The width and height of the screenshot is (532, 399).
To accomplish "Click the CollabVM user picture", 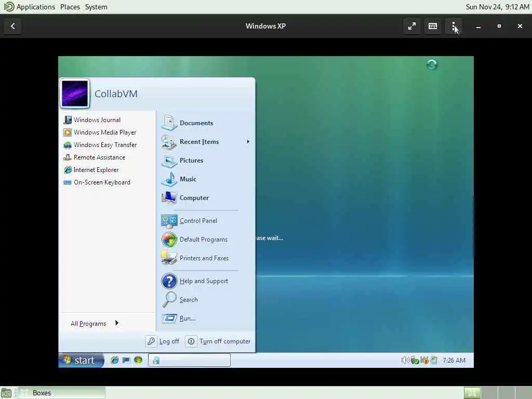I will pos(75,94).
